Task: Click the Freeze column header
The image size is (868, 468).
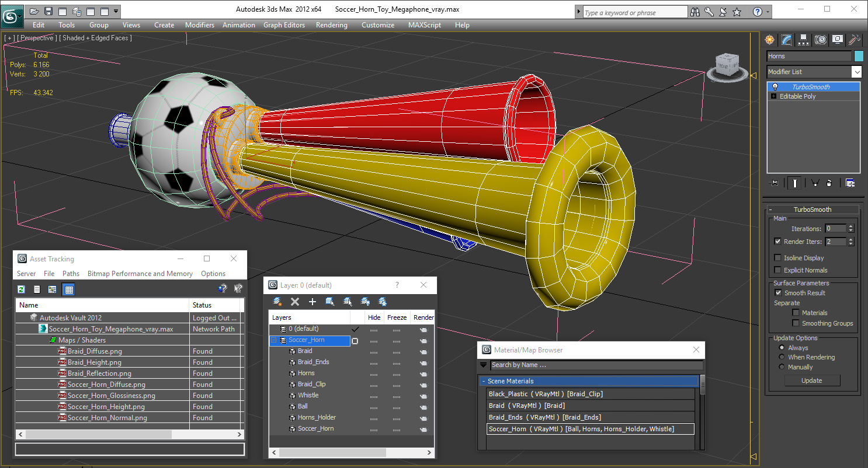Action: click(x=397, y=317)
